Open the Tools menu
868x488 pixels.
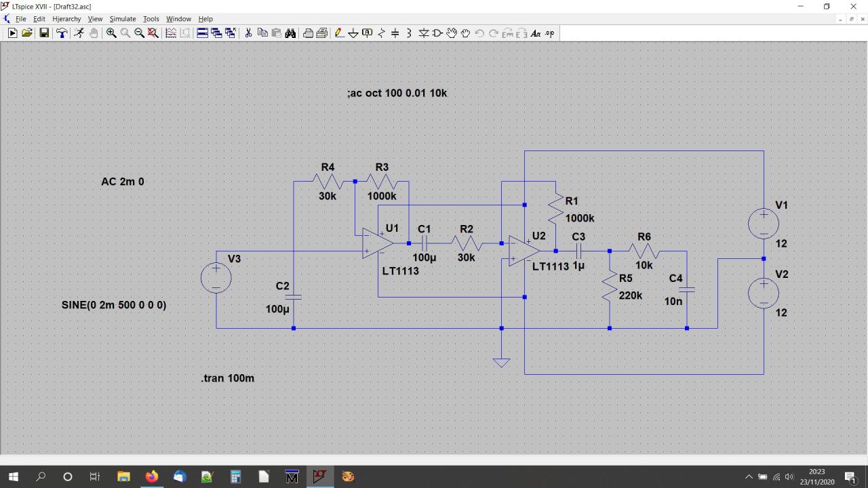151,19
